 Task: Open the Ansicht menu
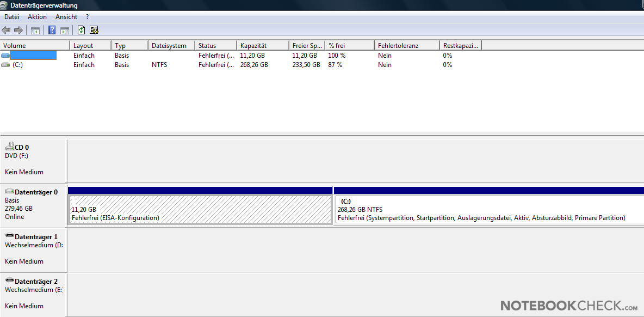[66, 17]
